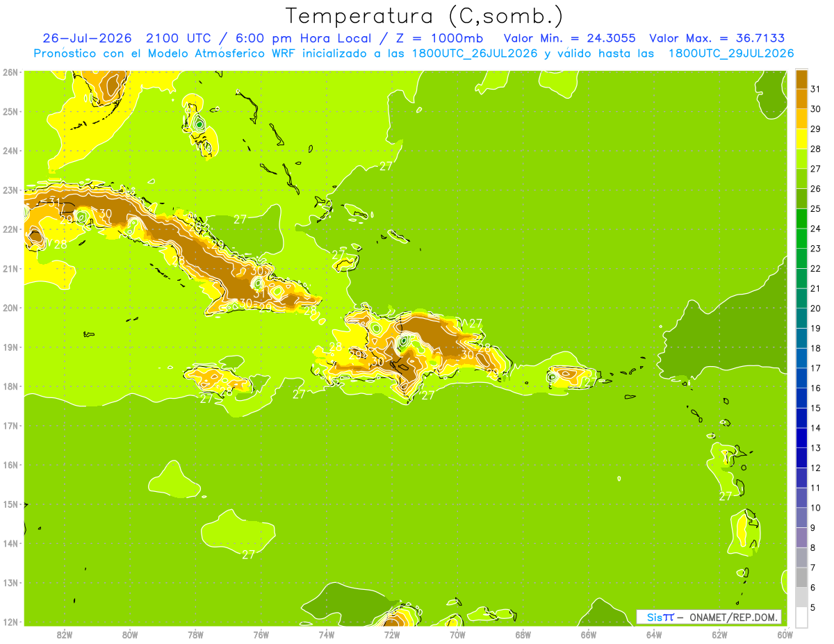Click the dark blue swatch between 12 and 13 on scale
Screen dimensions: 834x644
click(x=801, y=458)
